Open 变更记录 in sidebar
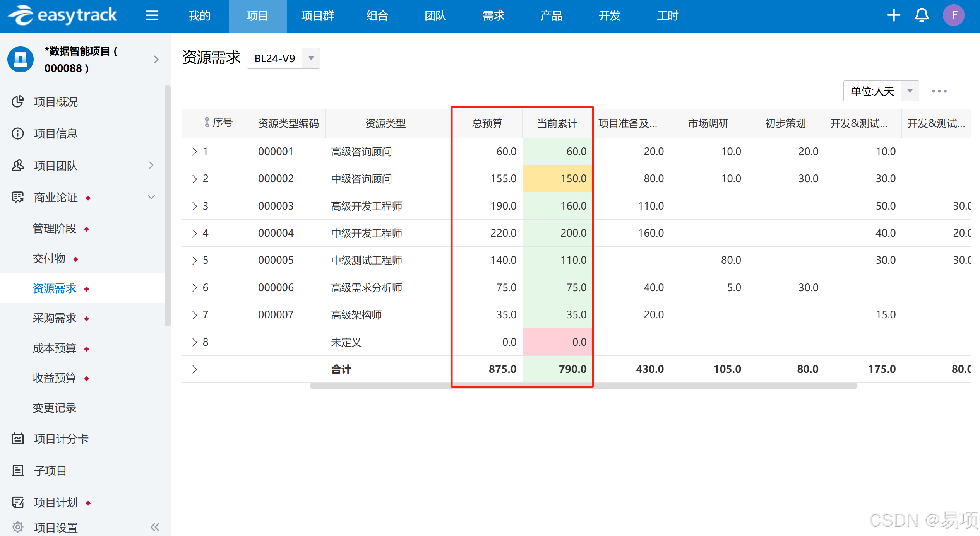The width and height of the screenshot is (980, 536). pos(55,408)
